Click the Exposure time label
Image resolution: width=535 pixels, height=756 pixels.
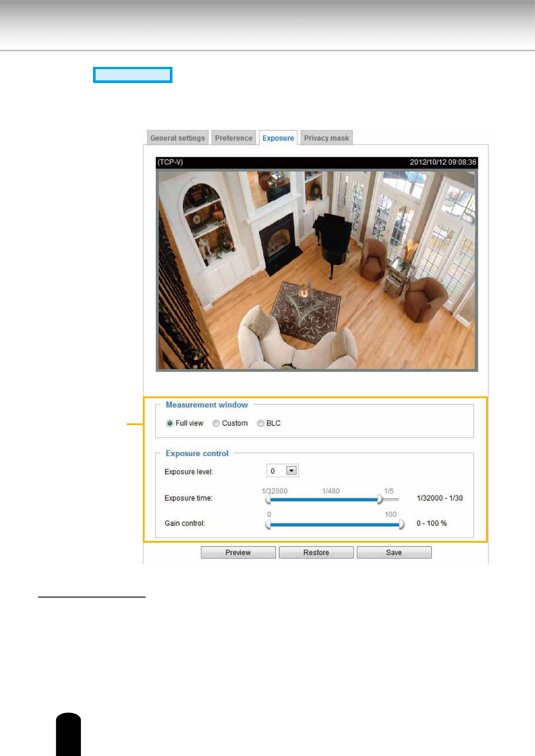click(x=188, y=498)
